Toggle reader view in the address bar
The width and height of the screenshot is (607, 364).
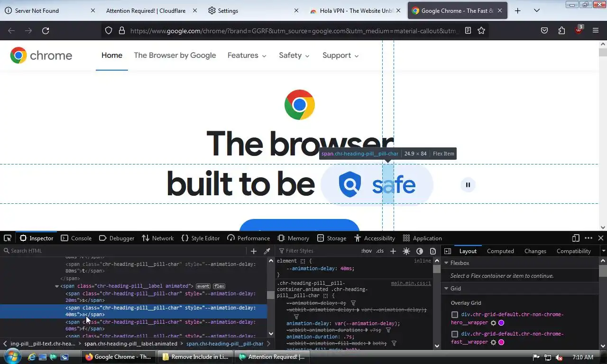(468, 31)
